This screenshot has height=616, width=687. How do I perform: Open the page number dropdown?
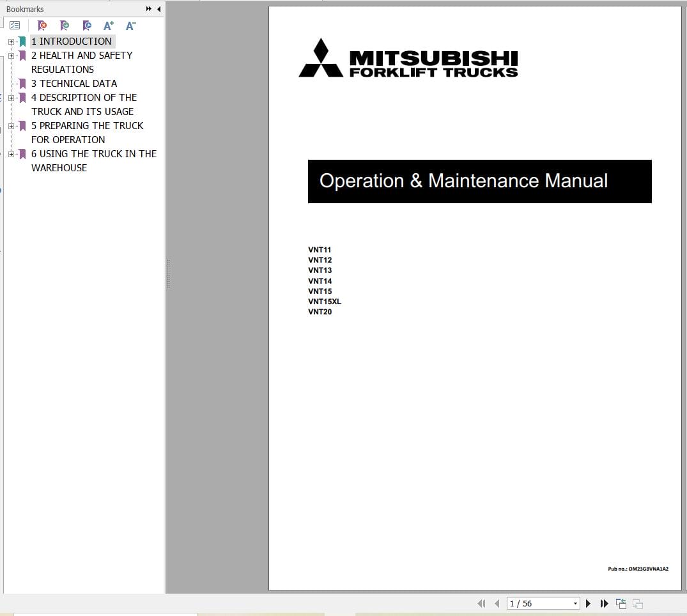tap(574, 603)
